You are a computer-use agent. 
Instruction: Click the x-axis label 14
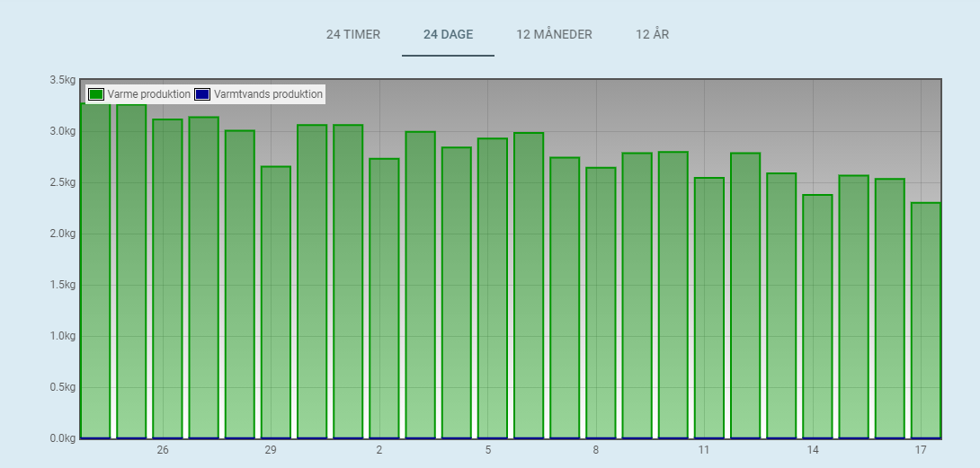(812, 450)
